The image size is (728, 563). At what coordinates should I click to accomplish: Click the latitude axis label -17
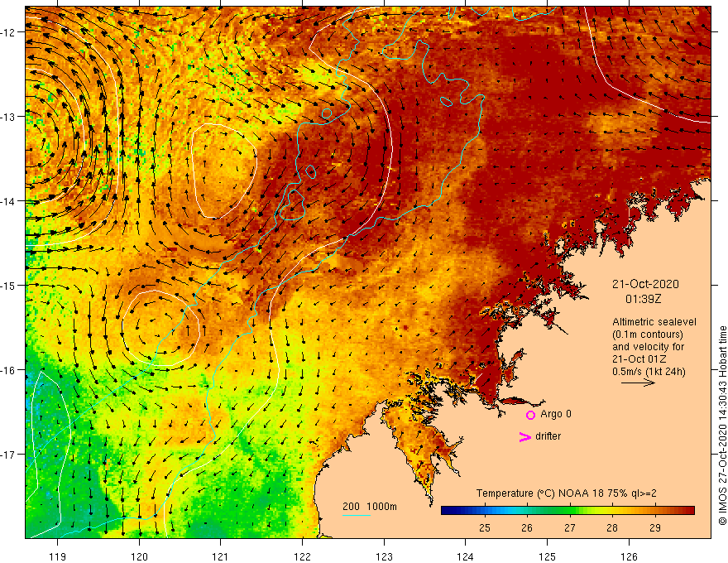8,455
